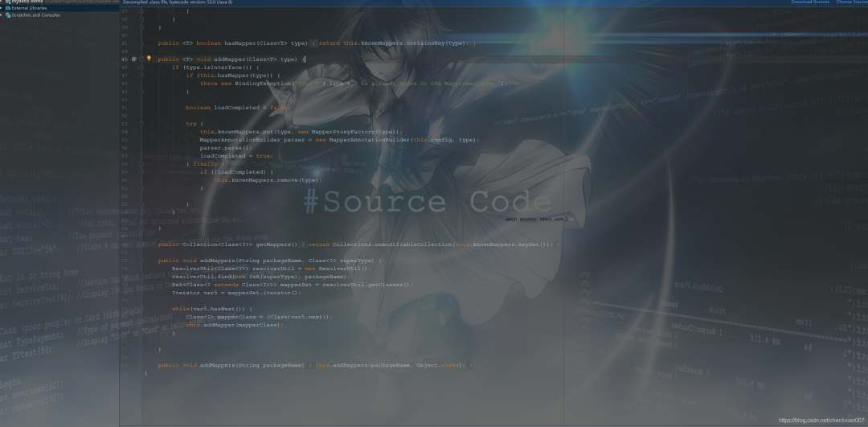Click the 'parser.parse();' code line

pos(226,148)
